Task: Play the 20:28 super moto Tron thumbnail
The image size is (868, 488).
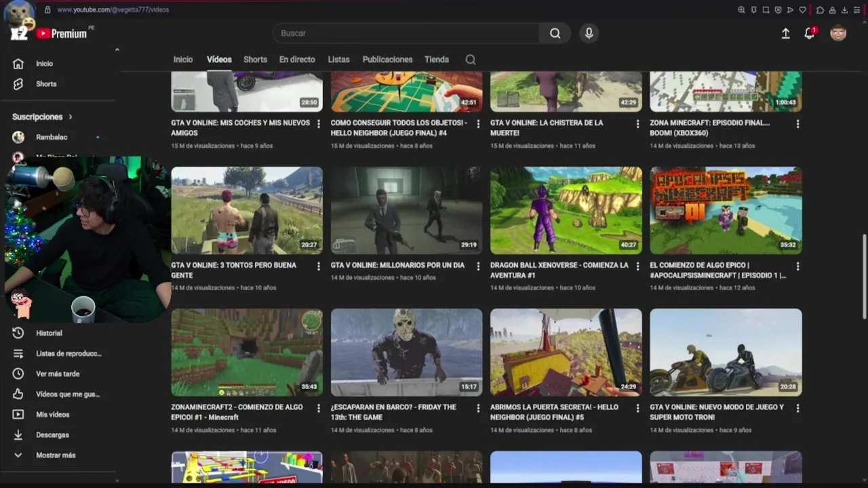Action: pyautogui.click(x=726, y=352)
